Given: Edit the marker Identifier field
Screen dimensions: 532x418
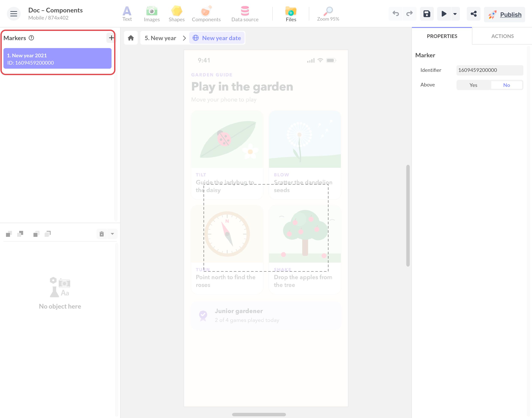Looking at the screenshot, I should click(x=490, y=70).
